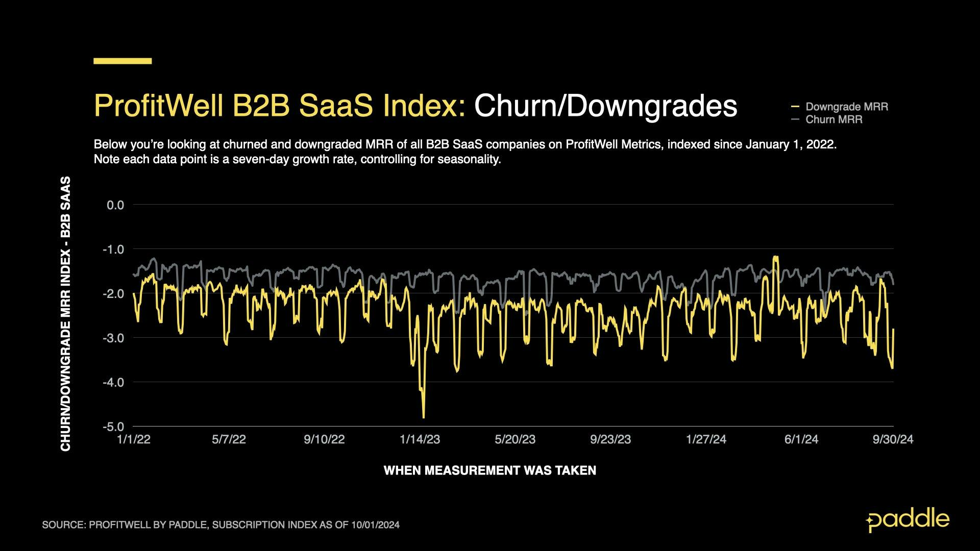The height and width of the screenshot is (551, 980).
Task: Click the 9/30/24 x-axis date label
Action: click(x=893, y=439)
